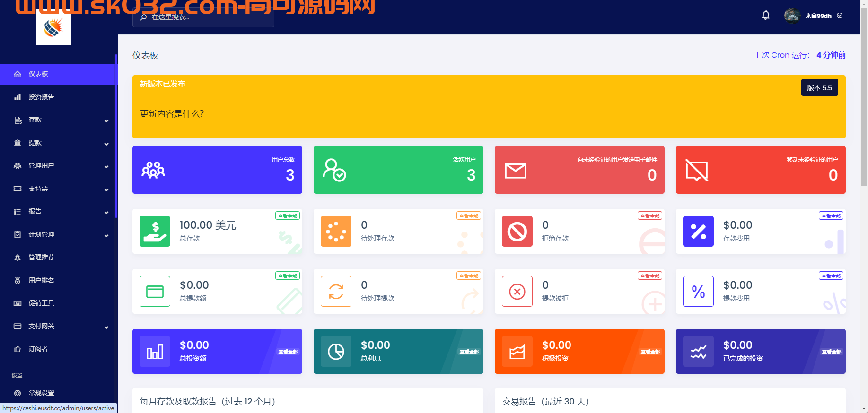The width and height of the screenshot is (868, 413).
Task: Click the 4 分钟前 cron run text
Action: coord(831,55)
